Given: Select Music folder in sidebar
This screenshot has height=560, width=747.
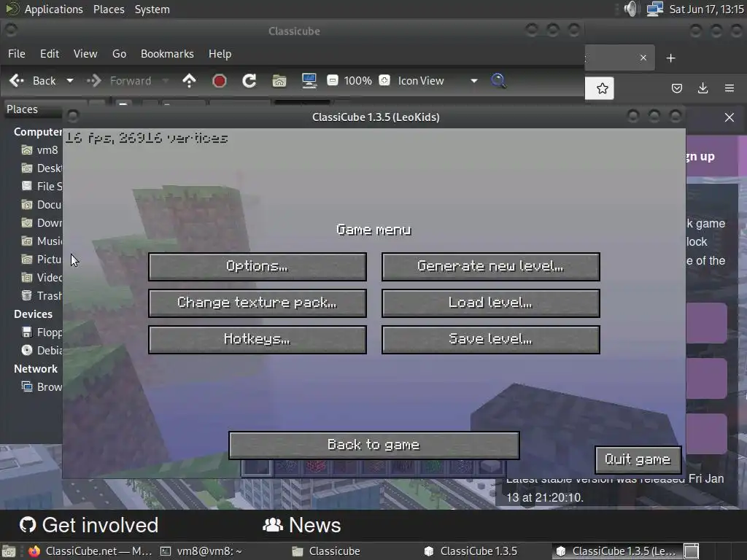Looking at the screenshot, I should (42, 241).
